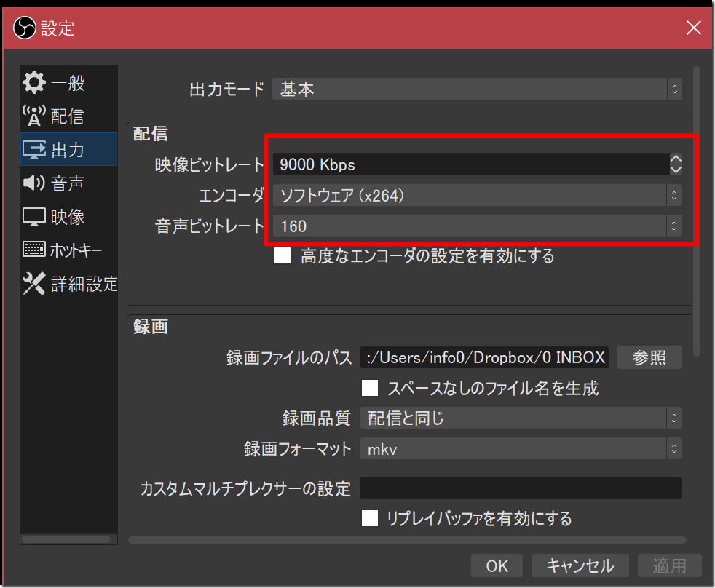The height and width of the screenshot is (588, 715).
Task: Click the Video monitor icon in the sidebar
Action: click(34, 217)
